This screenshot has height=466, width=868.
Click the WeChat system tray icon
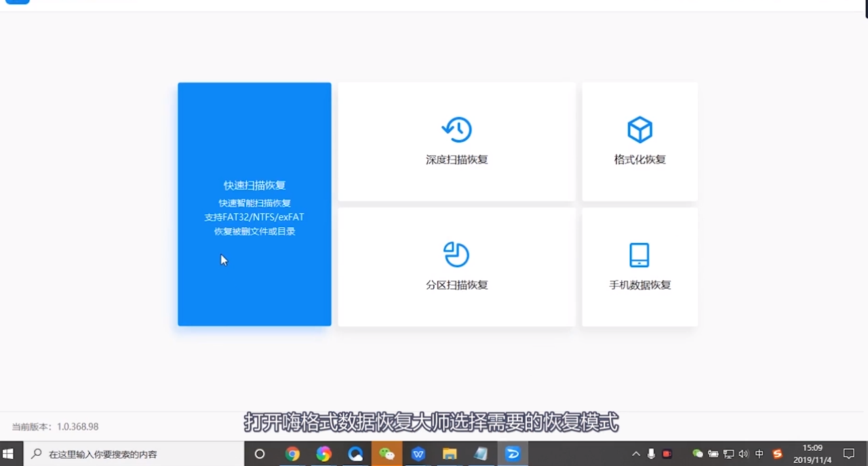click(x=698, y=454)
